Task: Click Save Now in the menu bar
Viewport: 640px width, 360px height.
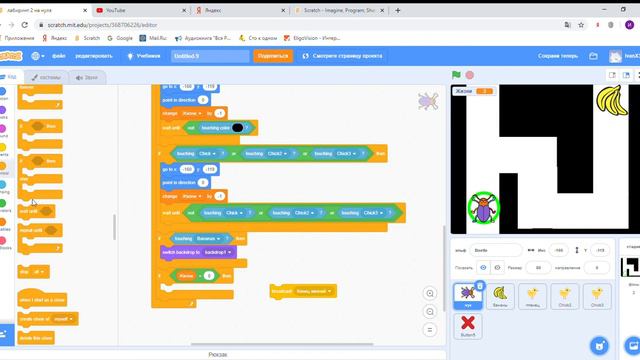Action: point(558,56)
